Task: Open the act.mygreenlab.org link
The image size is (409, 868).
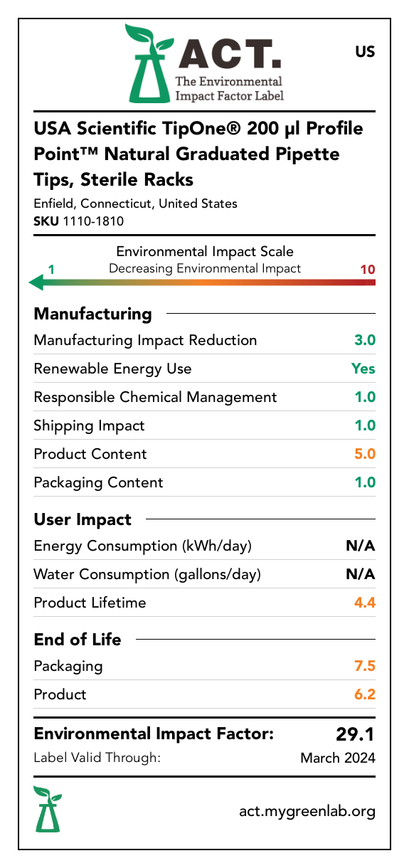Action: click(x=307, y=811)
